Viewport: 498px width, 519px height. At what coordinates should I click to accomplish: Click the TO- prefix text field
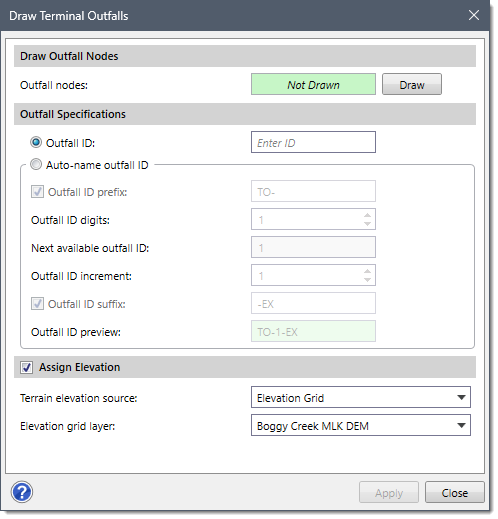[313, 191]
